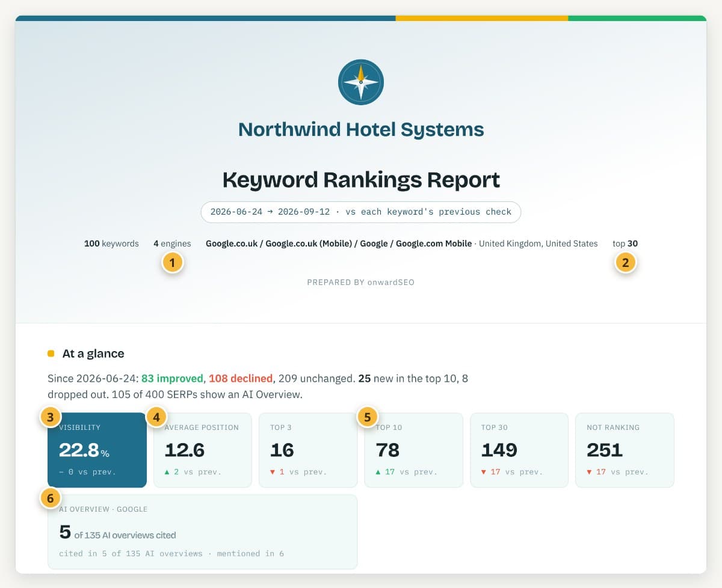This screenshot has height=588, width=722.
Task: Click the red down arrow under Top 30
Action: click(x=484, y=472)
